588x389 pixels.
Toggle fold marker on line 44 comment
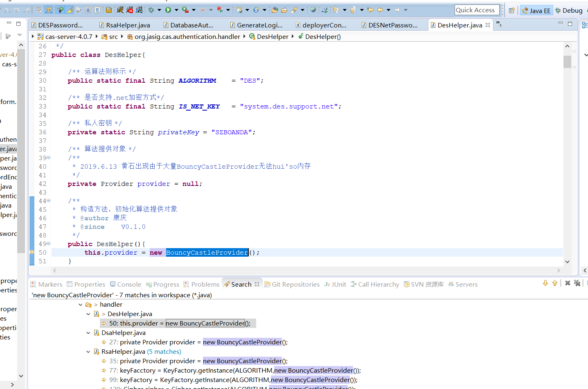(49, 201)
